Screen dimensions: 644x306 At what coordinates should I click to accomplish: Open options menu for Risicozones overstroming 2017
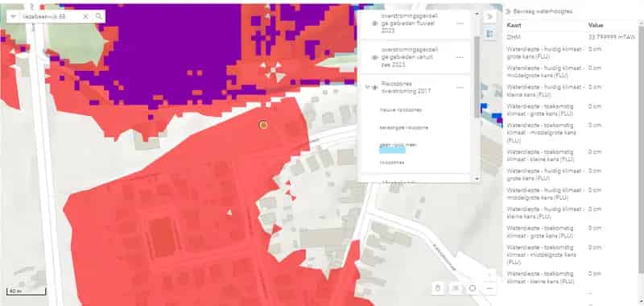[460, 88]
